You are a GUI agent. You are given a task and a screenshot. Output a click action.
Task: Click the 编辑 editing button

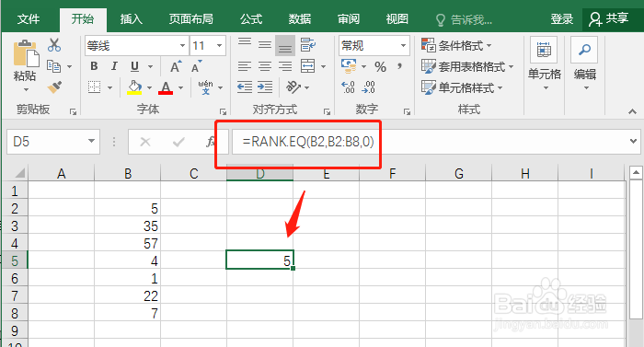[x=584, y=64]
